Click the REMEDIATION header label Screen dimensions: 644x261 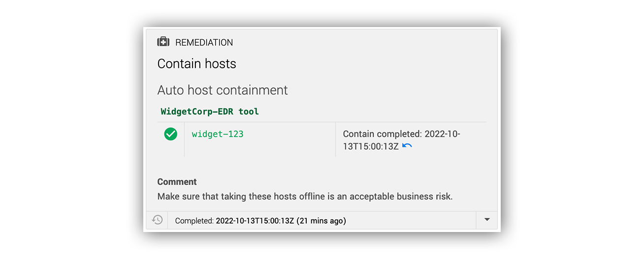(204, 43)
